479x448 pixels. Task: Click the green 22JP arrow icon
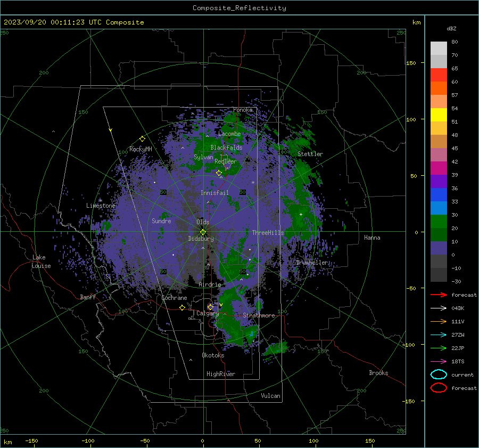(x=439, y=348)
